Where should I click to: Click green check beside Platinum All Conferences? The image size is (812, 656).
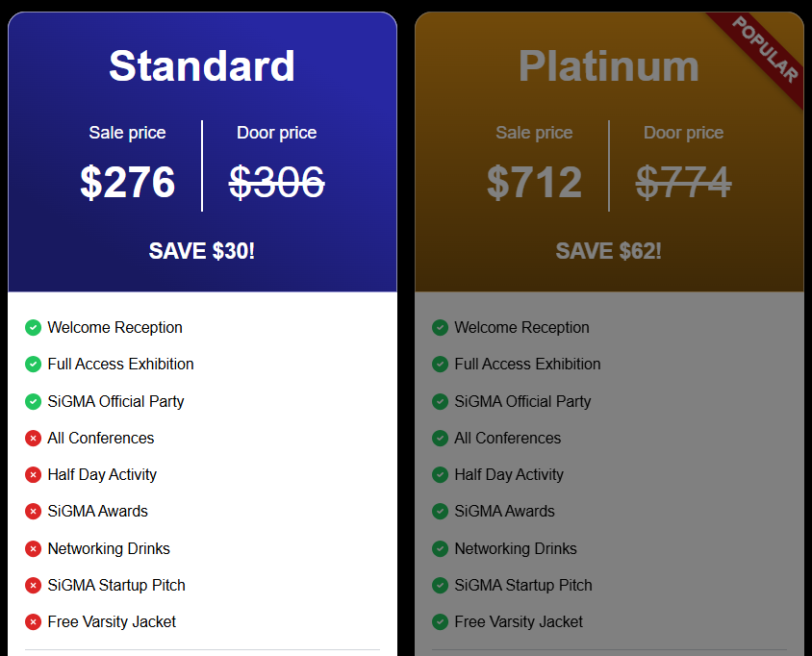click(x=441, y=438)
